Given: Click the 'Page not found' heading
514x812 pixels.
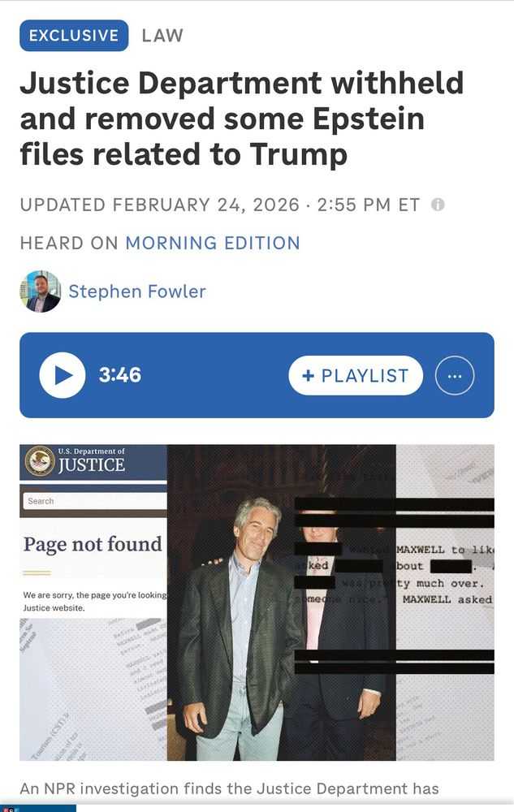Looking at the screenshot, I should pyautogui.click(x=93, y=544).
